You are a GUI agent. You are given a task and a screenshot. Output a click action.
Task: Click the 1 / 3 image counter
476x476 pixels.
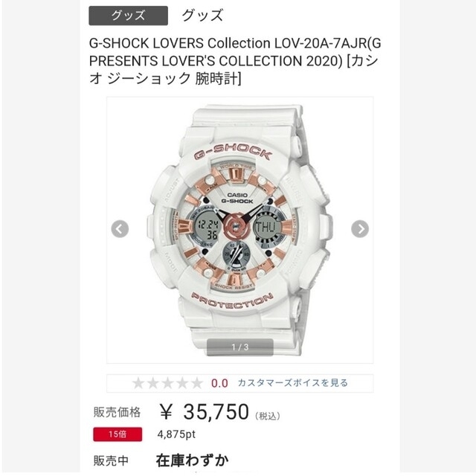point(239,347)
